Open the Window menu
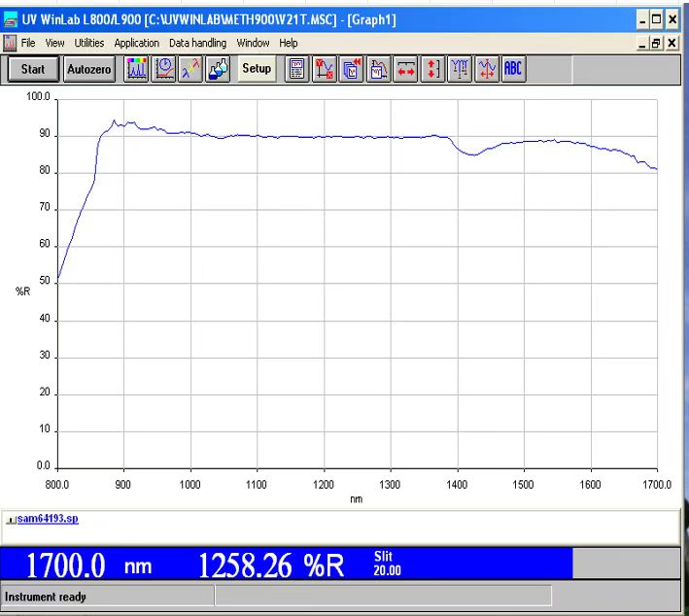 tap(253, 43)
